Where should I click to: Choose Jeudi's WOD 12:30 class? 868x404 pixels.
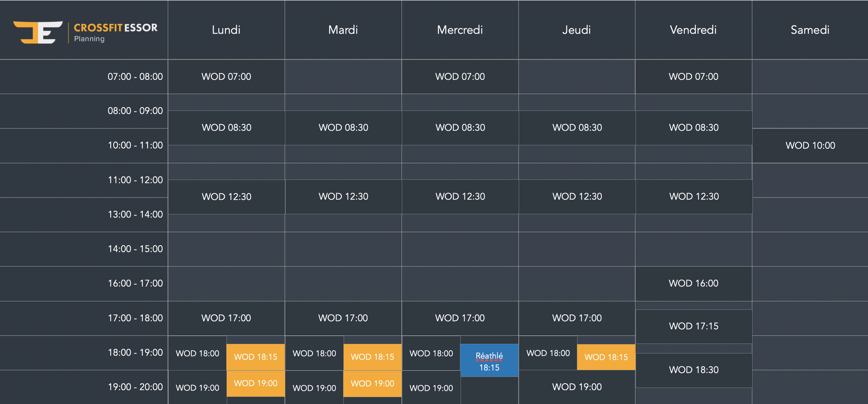click(577, 197)
